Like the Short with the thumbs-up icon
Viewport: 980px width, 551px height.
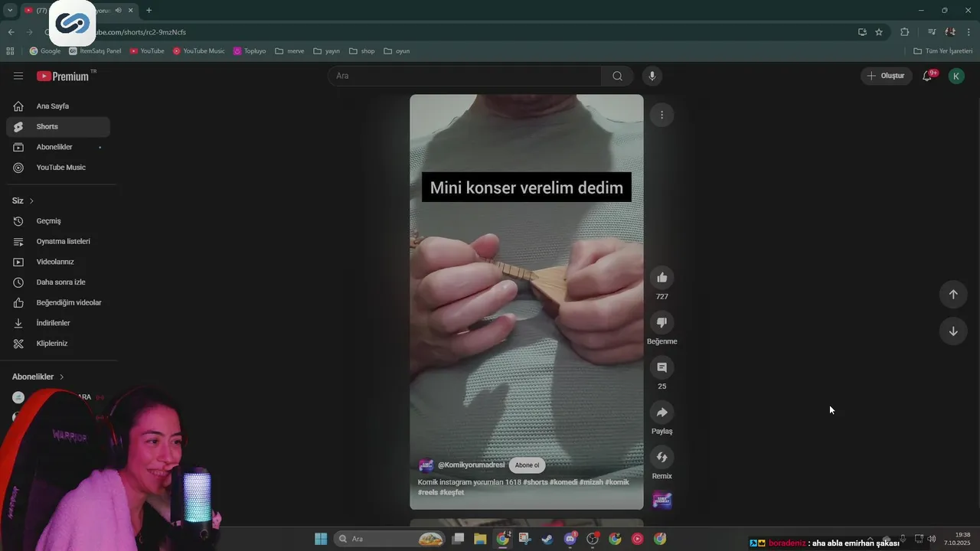[662, 278]
